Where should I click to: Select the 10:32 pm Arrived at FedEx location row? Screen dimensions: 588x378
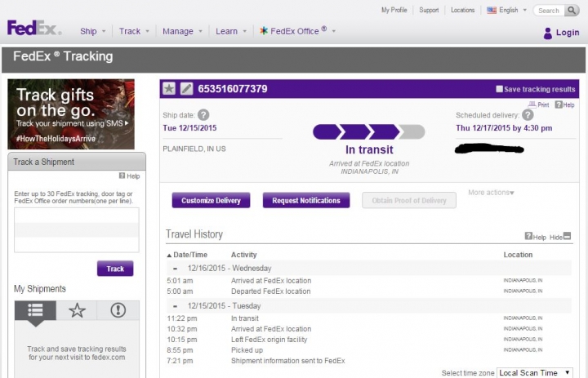369,329
